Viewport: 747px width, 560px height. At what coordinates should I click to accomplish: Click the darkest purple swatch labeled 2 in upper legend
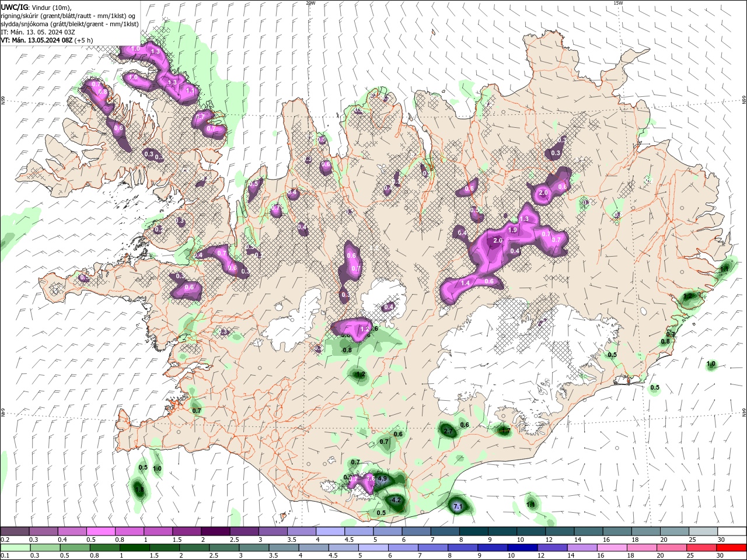tap(215, 531)
